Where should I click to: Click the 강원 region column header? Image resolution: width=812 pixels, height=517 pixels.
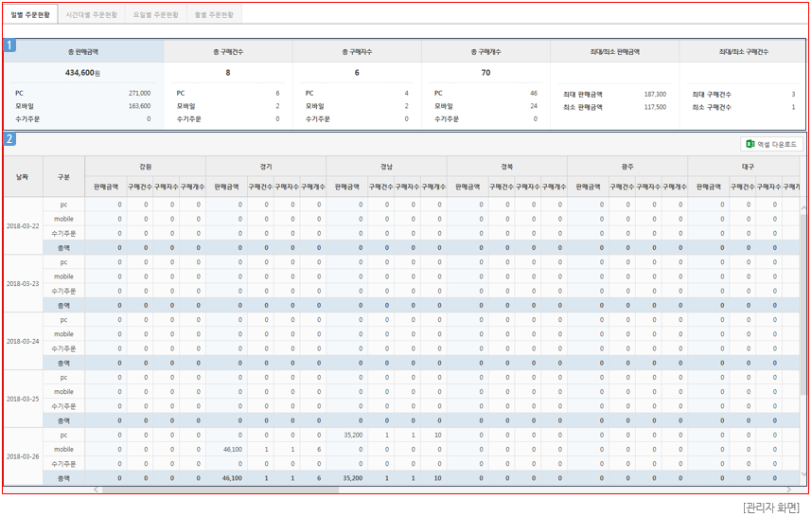tap(145, 166)
